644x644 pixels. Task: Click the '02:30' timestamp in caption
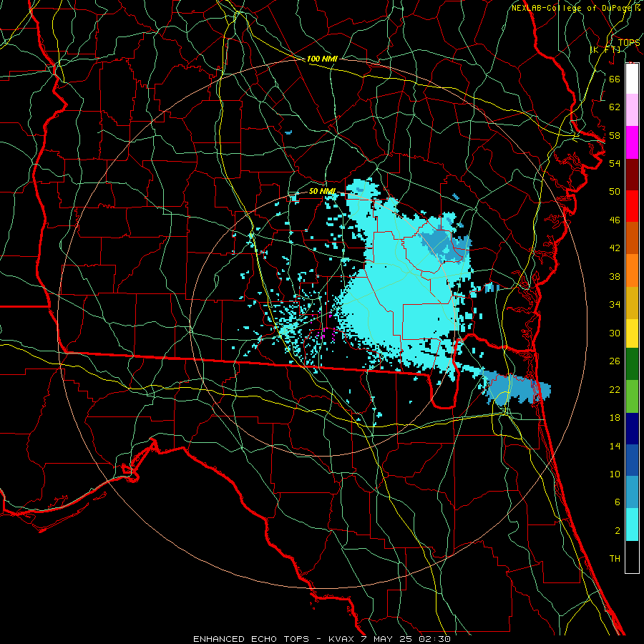(x=434, y=639)
